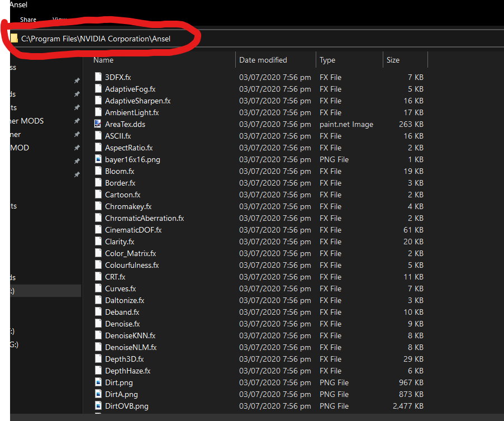Select the file Cartoon.fx
The image size is (504, 421).
(123, 195)
